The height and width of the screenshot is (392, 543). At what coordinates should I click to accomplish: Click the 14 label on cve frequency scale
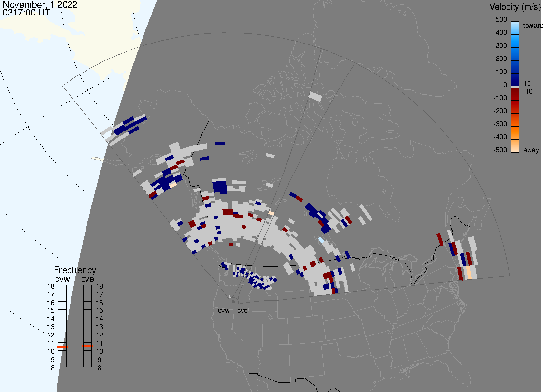(x=100, y=319)
